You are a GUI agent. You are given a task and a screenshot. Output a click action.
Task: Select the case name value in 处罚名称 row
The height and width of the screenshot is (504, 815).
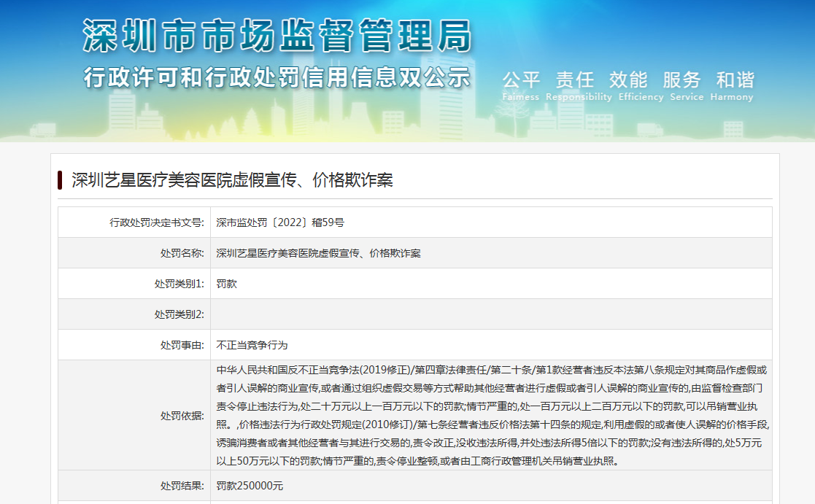pos(319,253)
